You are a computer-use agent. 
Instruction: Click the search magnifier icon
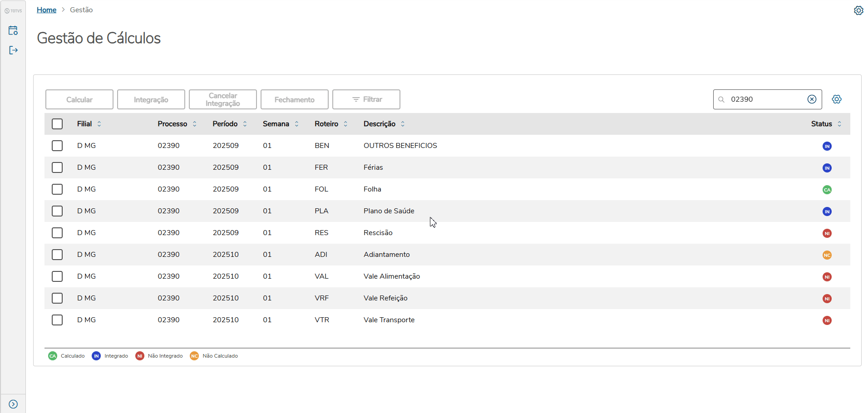[x=721, y=99]
